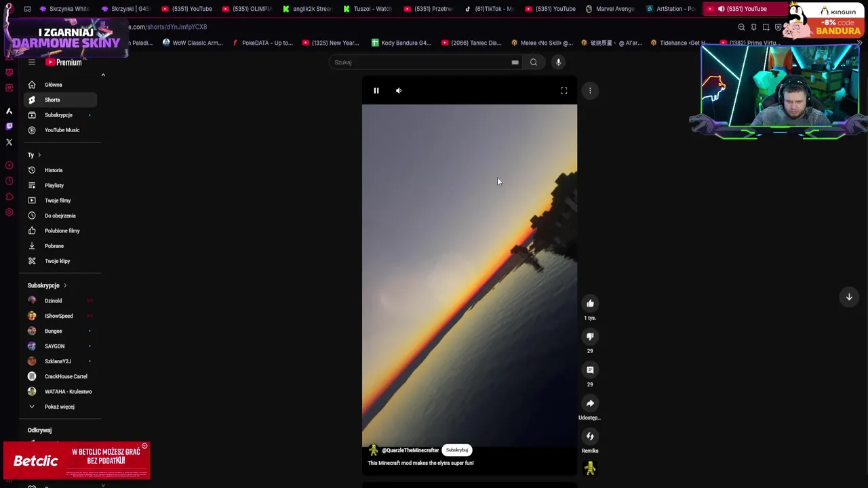Like the Short with thumbs up

tap(590, 304)
